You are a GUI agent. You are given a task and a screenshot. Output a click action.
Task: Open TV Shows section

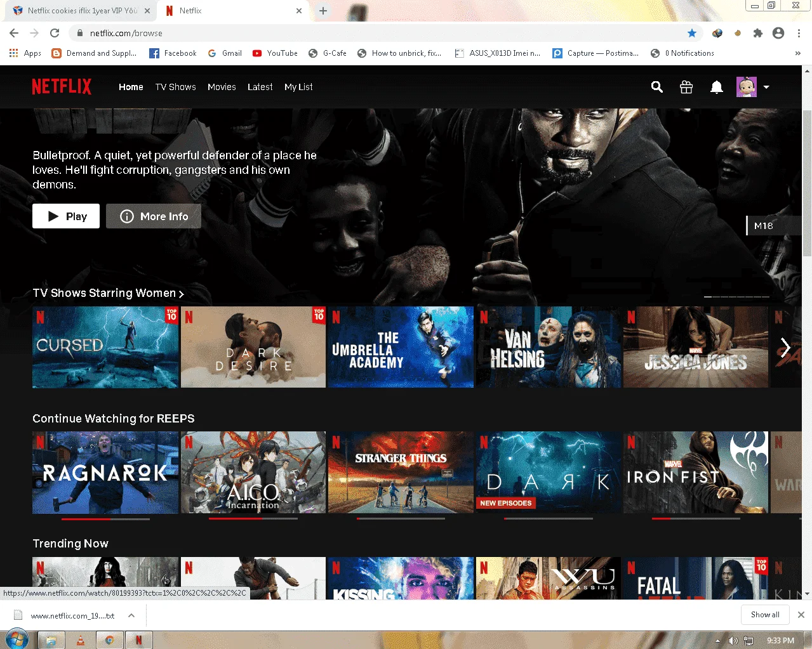point(176,87)
